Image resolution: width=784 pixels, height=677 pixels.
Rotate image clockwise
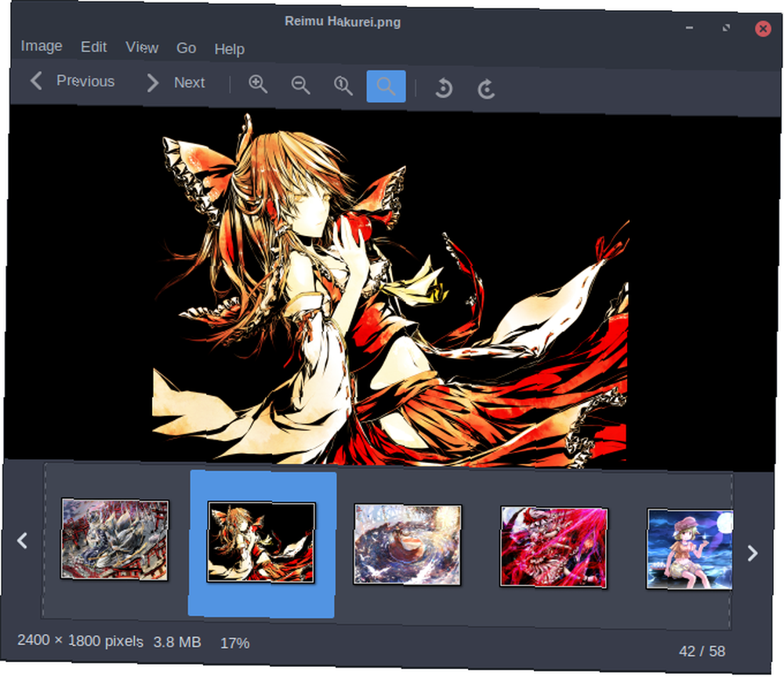[x=486, y=89]
